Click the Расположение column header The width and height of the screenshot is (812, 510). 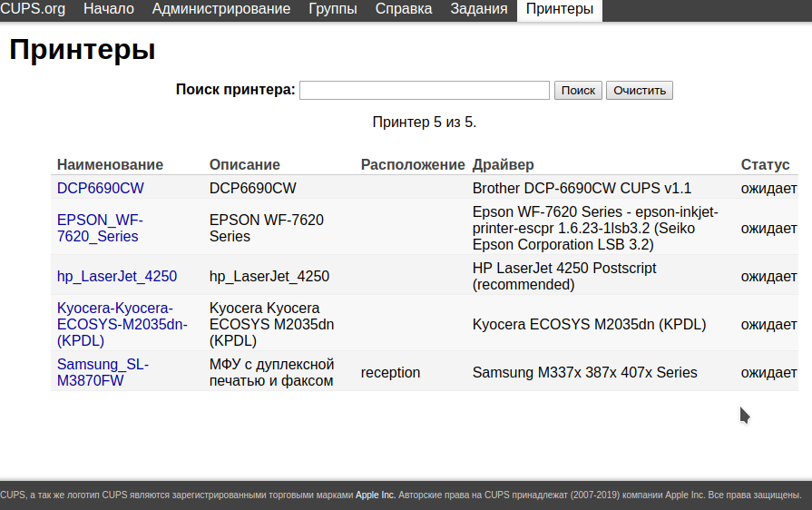(x=413, y=164)
